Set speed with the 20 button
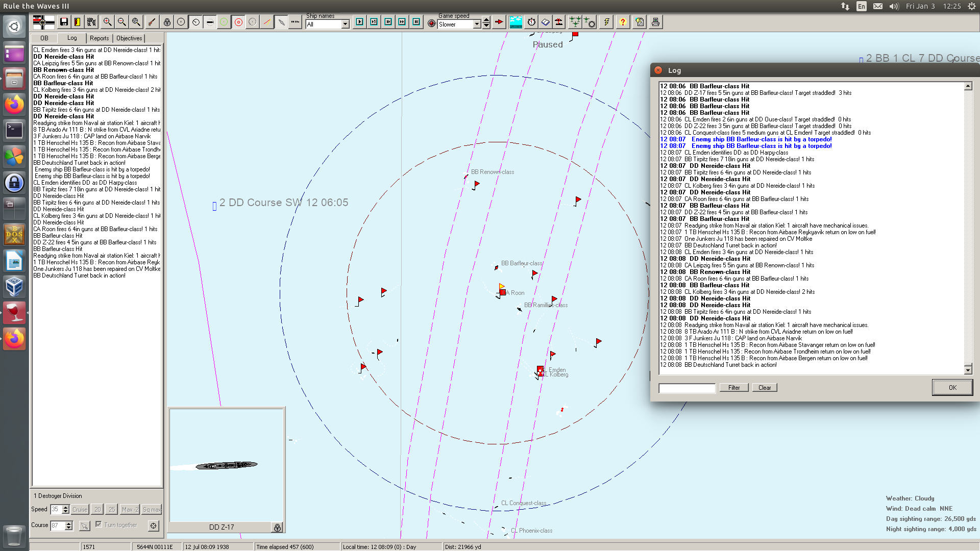 [97, 509]
